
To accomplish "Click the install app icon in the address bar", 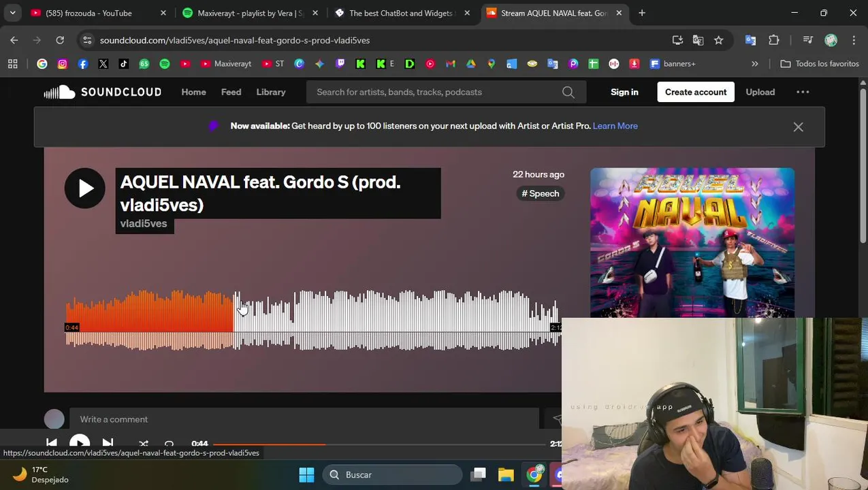I will [677, 40].
